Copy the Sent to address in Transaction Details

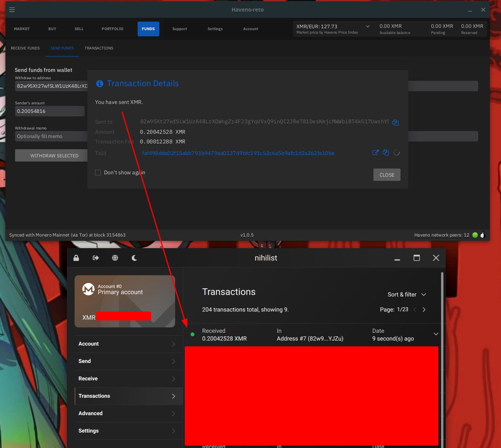(395, 123)
